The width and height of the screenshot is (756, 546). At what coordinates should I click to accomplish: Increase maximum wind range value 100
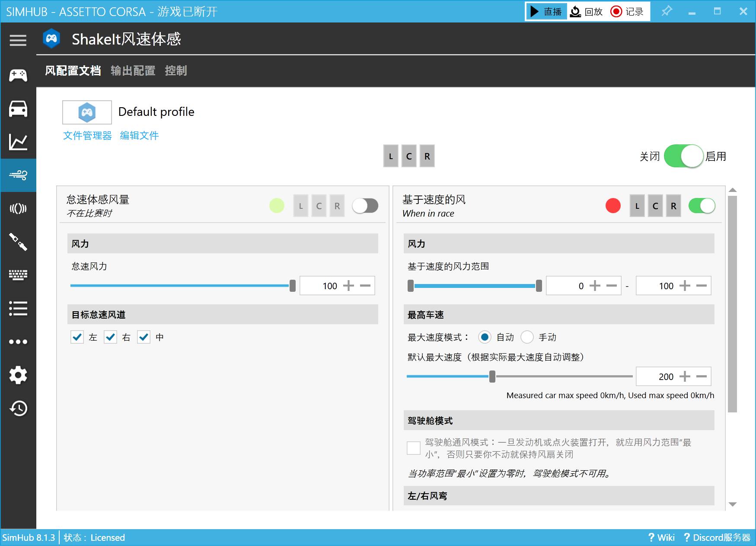(685, 286)
